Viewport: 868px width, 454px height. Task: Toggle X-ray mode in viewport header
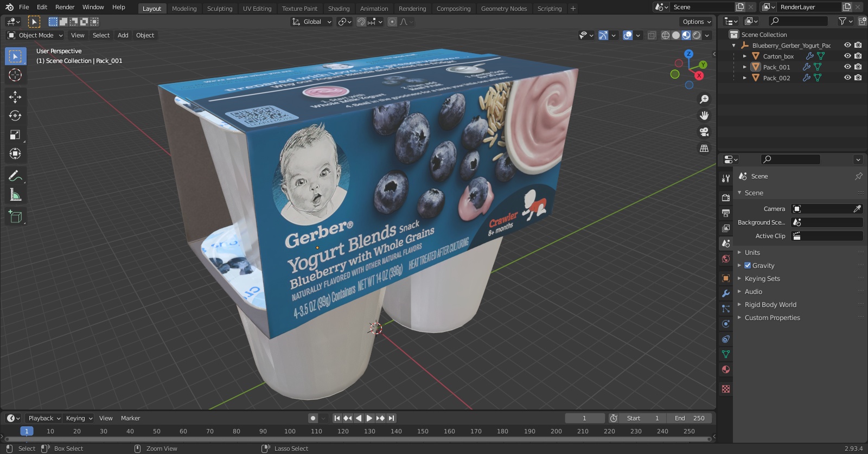(x=652, y=35)
